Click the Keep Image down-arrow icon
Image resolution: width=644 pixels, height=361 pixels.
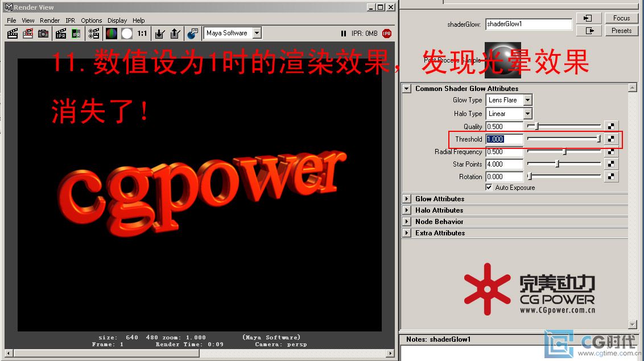coord(160,34)
